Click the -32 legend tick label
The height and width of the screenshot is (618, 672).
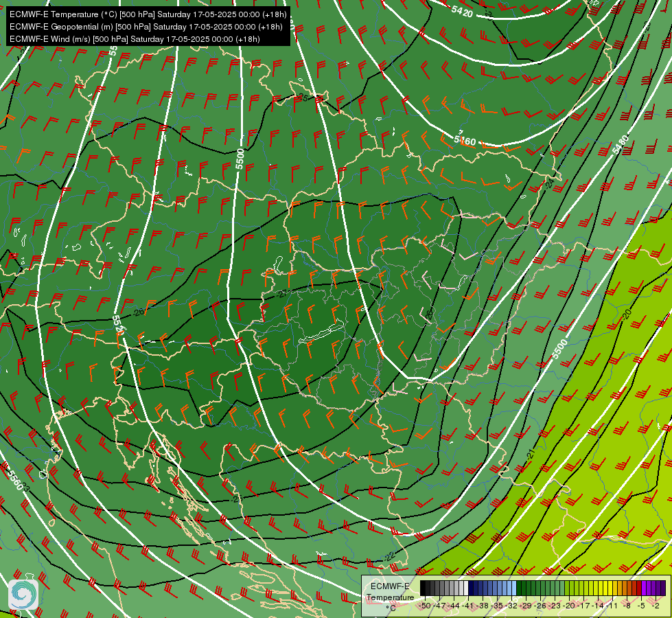point(511,606)
